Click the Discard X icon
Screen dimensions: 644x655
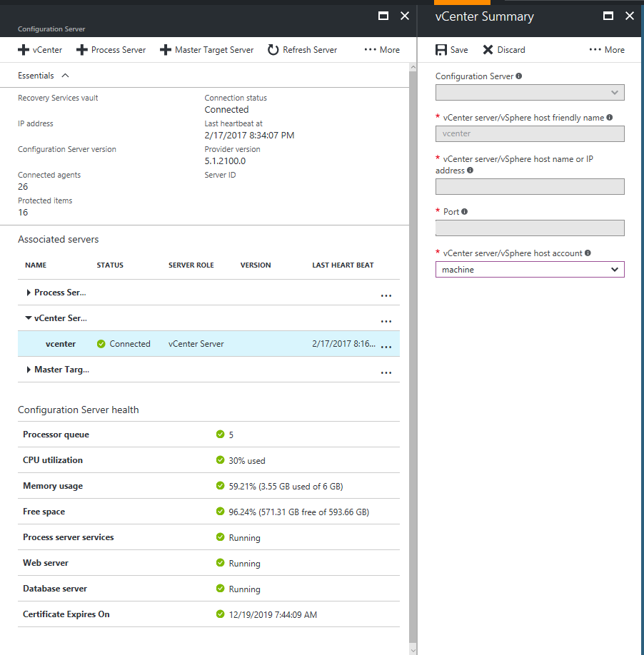(488, 50)
